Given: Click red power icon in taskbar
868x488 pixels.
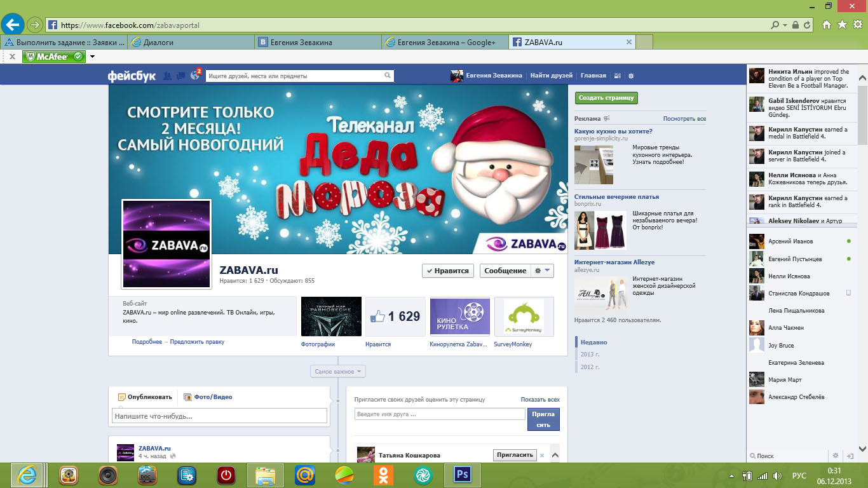Looking at the screenshot, I should (x=226, y=475).
